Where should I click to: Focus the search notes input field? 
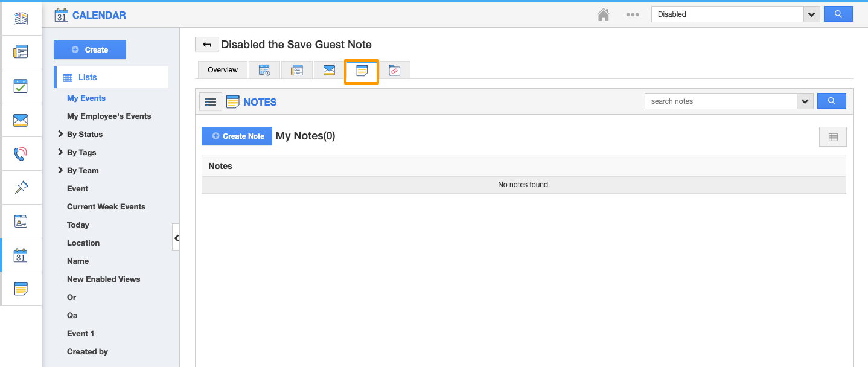pyautogui.click(x=721, y=101)
